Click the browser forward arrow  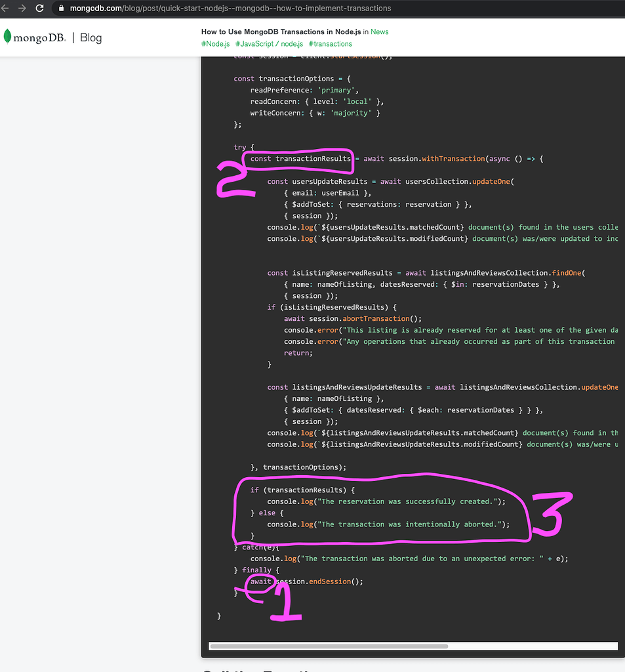coord(22,9)
